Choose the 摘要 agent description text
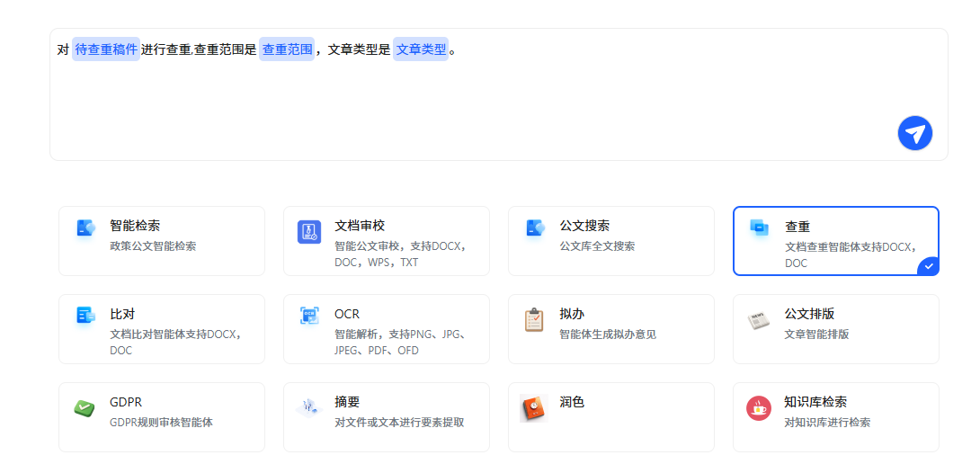The width and height of the screenshot is (980, 464). coord(399,422)
